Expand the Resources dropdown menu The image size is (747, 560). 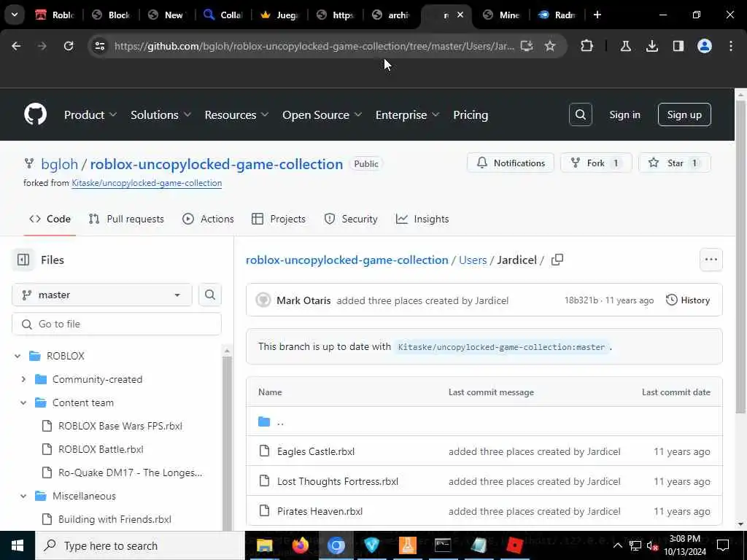coord(236,114)
